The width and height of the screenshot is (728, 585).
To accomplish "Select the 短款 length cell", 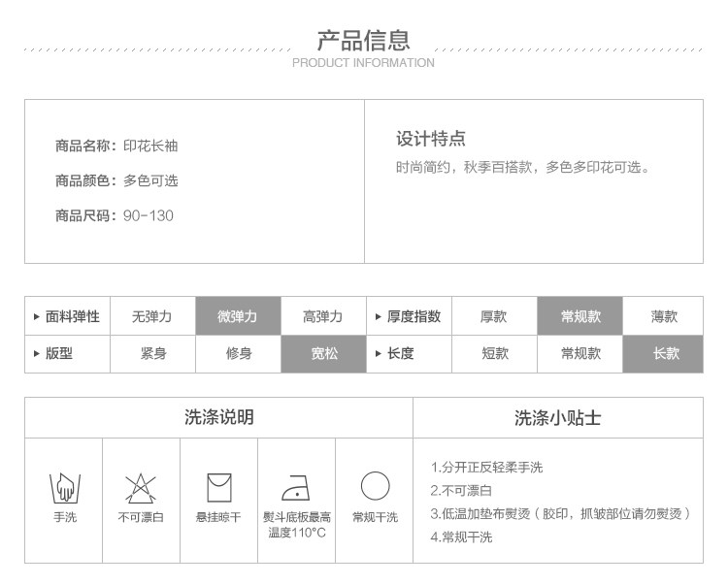I will 494,354.
